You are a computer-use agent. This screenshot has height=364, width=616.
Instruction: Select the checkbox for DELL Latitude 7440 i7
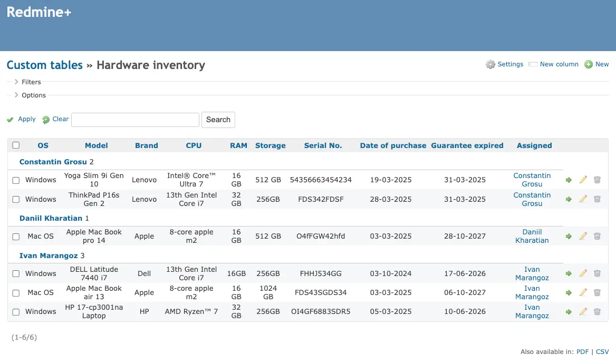click(15, 273)
